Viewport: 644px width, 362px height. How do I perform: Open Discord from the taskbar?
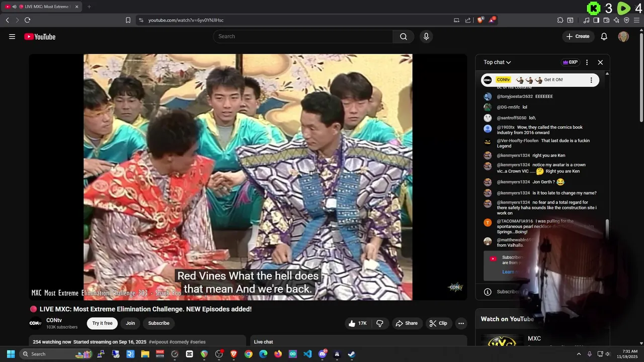pos(322,354)
